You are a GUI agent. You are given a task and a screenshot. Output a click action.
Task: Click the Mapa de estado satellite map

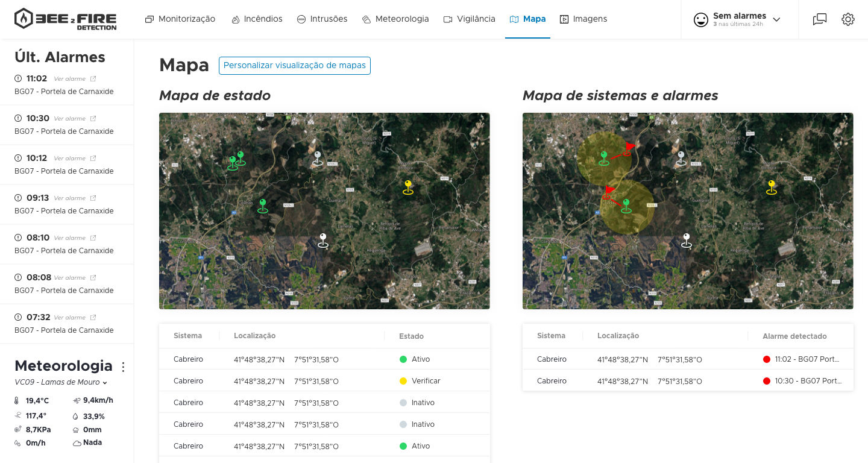coord(324,211)
